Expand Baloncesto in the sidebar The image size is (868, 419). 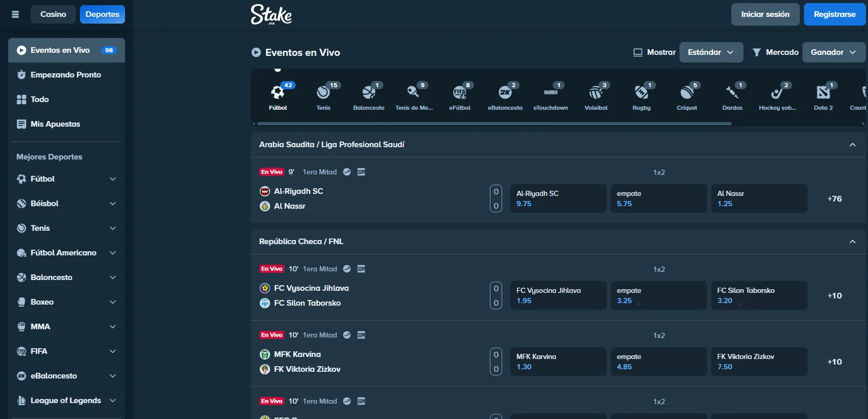tap(113, 277)
